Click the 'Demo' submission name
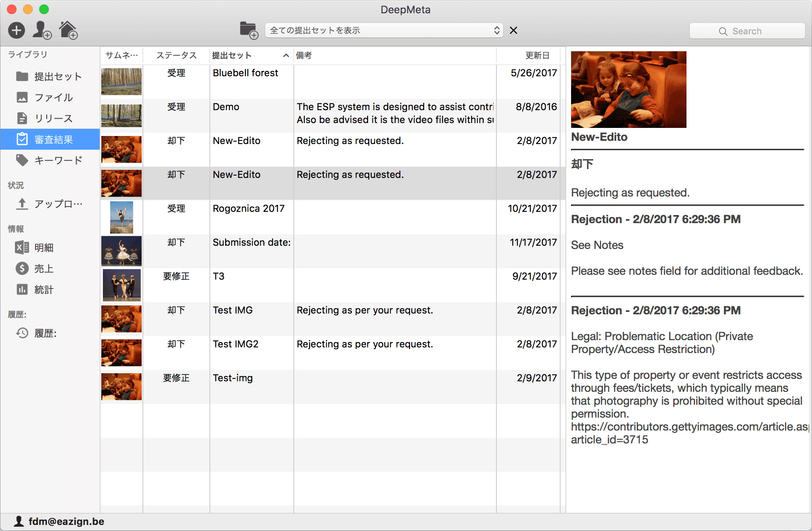 [x=226, y=107]
